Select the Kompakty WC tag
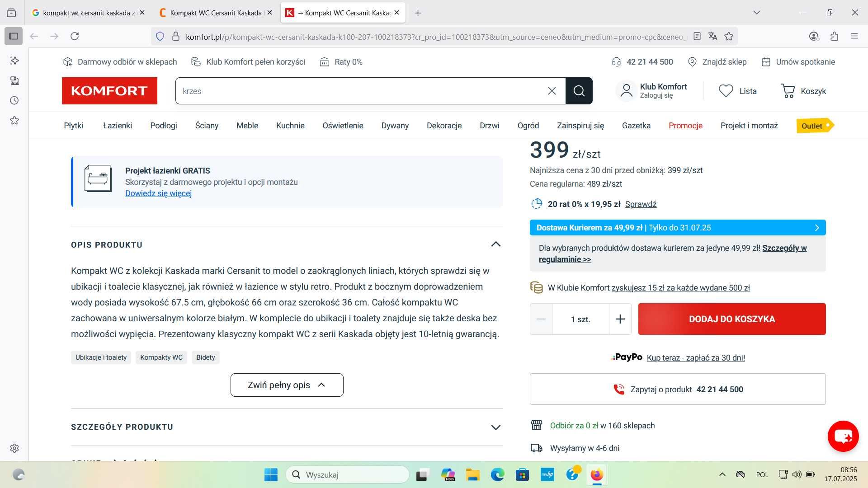The width and height of the screenshot is (868, 488). coord(161,357)
